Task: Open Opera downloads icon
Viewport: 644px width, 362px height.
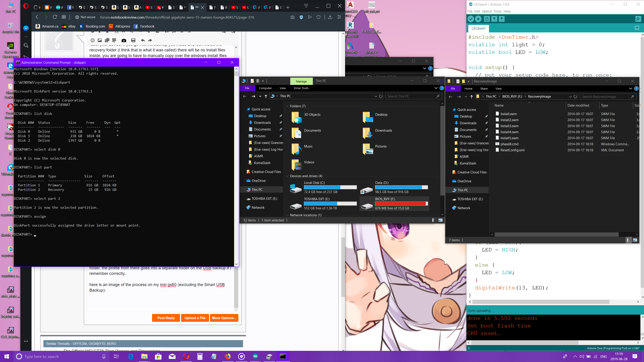Action: 330,17
